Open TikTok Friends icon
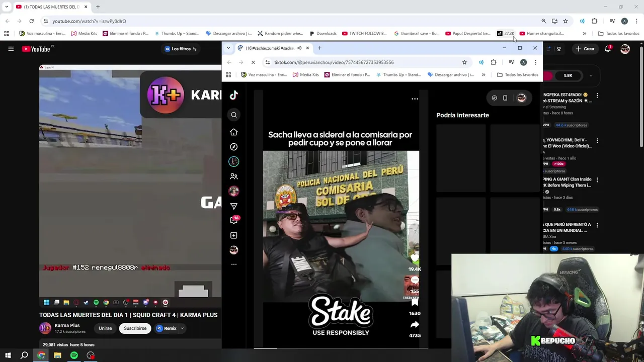The height and width of the screenshot is (362, 644). click(x=233, y=176)
